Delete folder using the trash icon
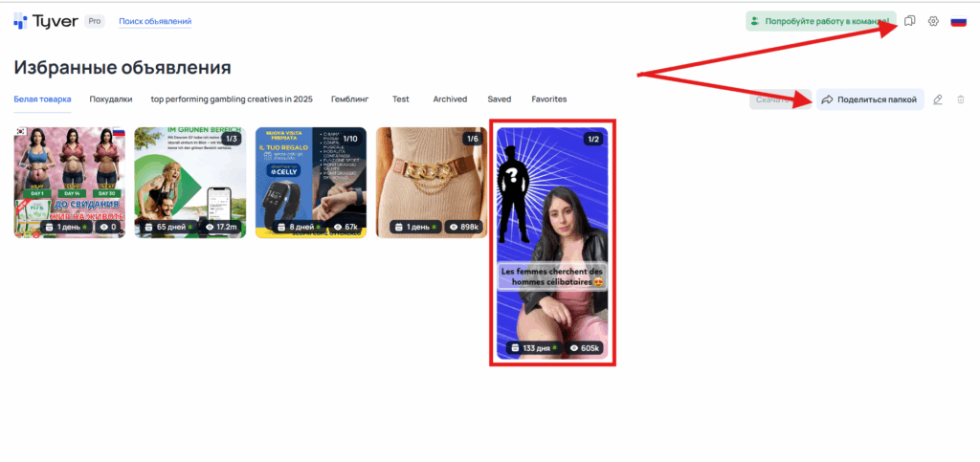The width and height of the screenshot is (980, 462). [x=961, y=99]
